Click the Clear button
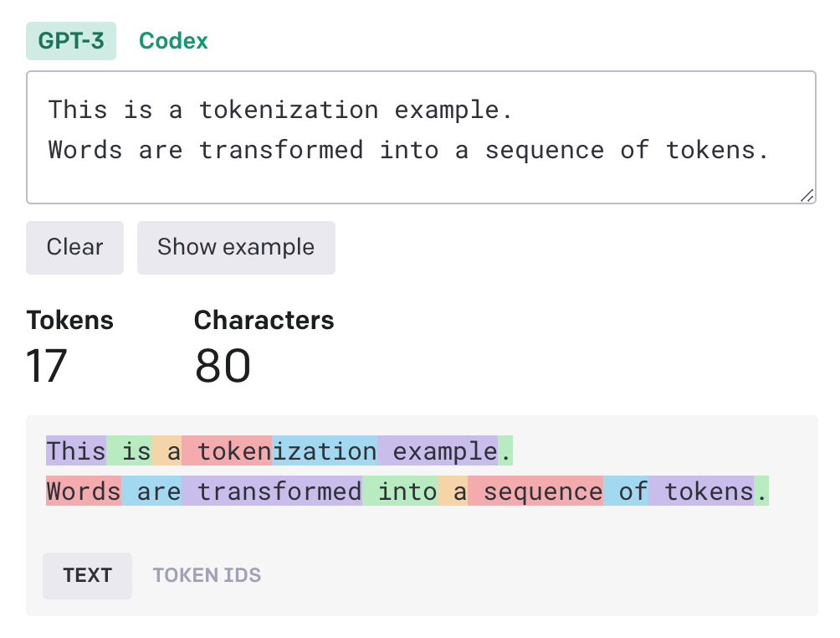The height and width of the screenshot is (638, 840). coord(74,248)
